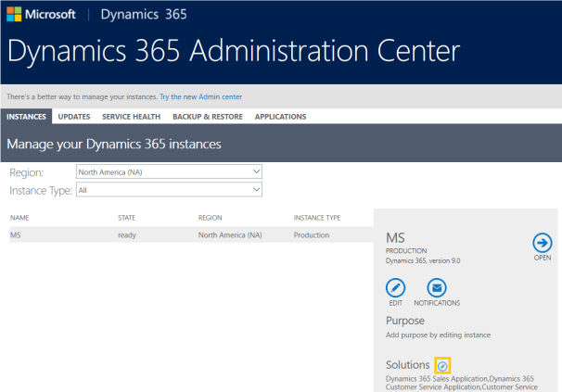Click the Solutions edit icon highlighted in yellow
This screenshot has height=392, width=562.
coord(442,366)
